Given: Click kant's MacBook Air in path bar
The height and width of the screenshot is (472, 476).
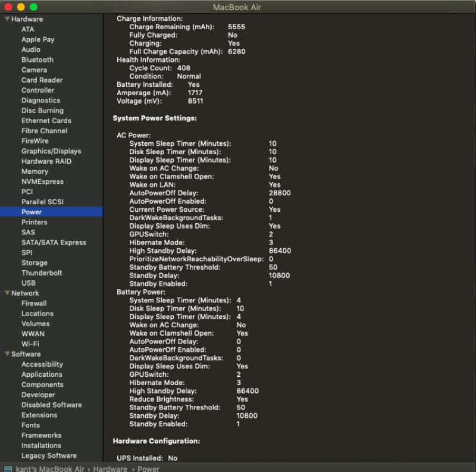Looking at the screenshot, I should click(x=50, y=468).
